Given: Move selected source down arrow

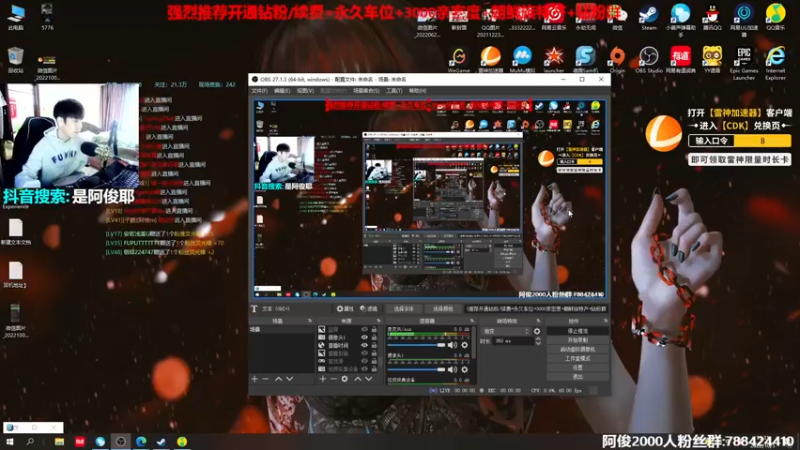Looking at the screenshot, I should tap(368, 379).
